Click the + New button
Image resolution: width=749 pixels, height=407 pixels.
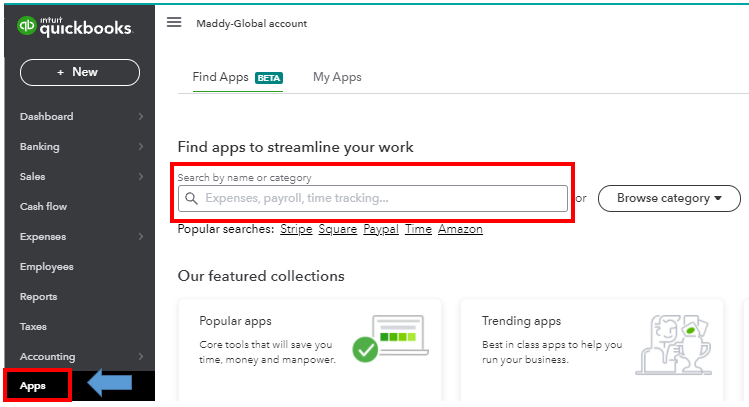click(x=80, y=72)
